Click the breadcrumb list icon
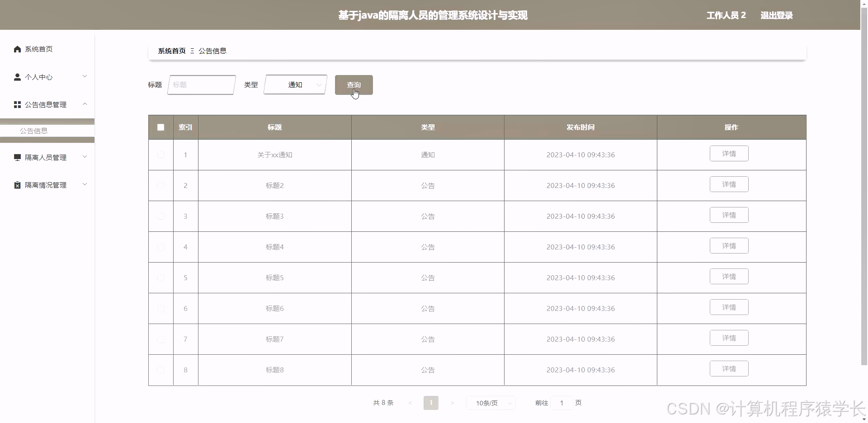The width and height of the screenshot is (868, 423). [192, 51]
